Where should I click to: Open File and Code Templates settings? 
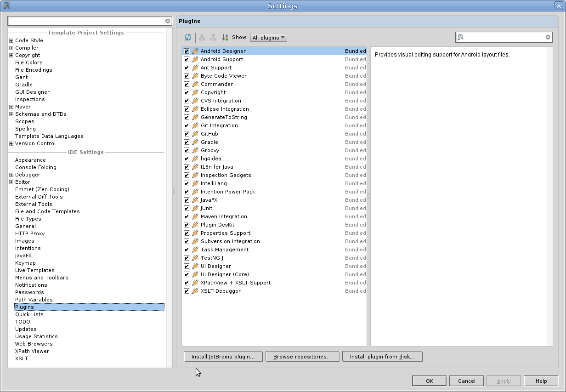coord(47,211)
